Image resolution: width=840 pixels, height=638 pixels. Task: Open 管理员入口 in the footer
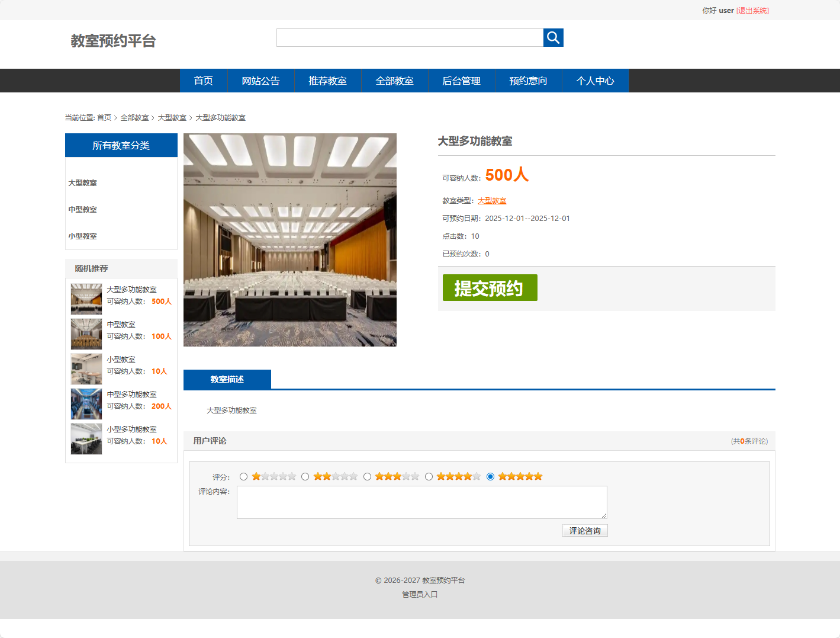(x=420, y=594)
